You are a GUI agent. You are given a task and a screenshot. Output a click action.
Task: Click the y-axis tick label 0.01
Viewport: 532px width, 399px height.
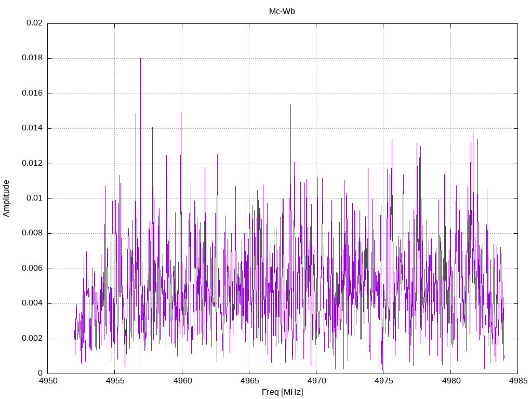click(x=35, y=198)
